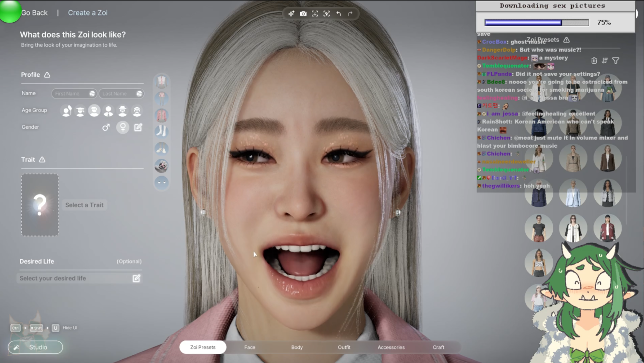Click Go Back at top left

34,13
